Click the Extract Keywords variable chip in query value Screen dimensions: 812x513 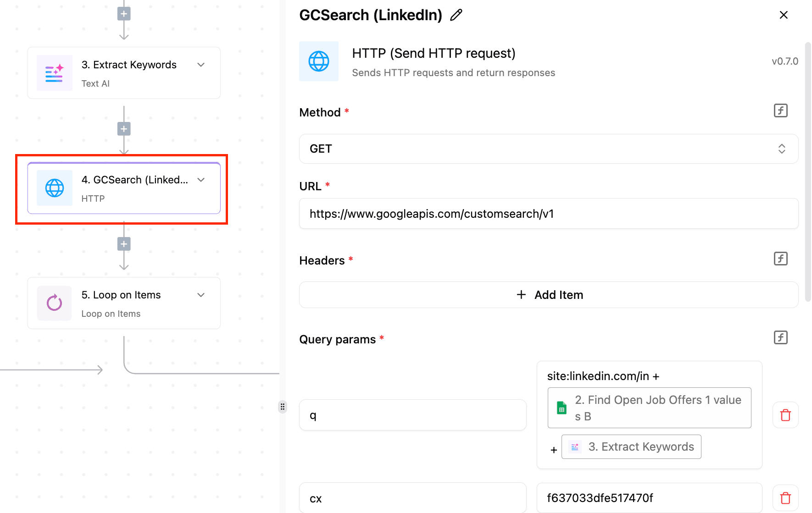[631, 447]
